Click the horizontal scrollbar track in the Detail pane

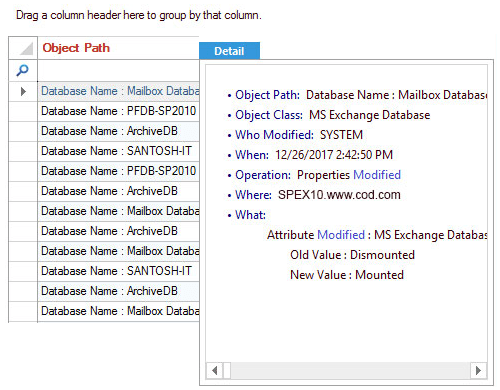350,370
